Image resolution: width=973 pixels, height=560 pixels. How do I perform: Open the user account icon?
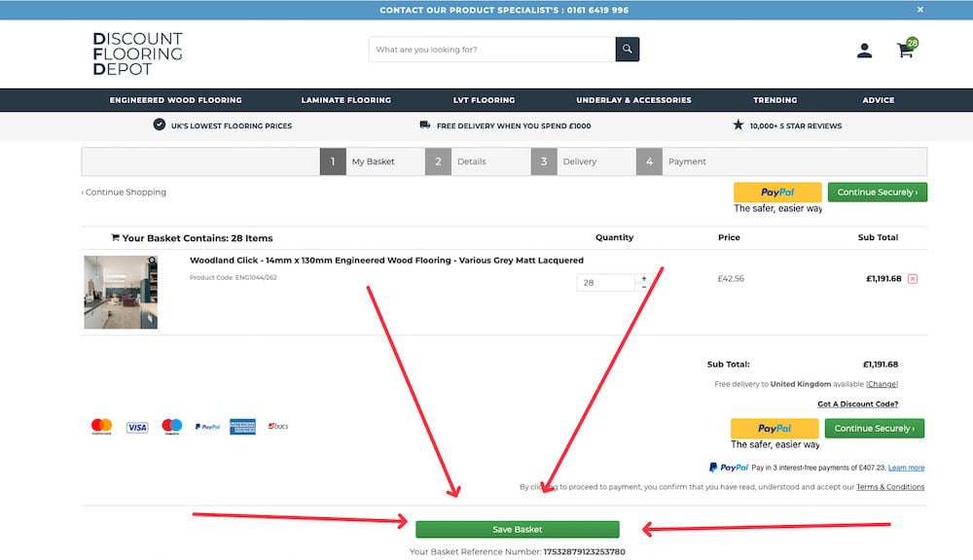tap(864, 51)
